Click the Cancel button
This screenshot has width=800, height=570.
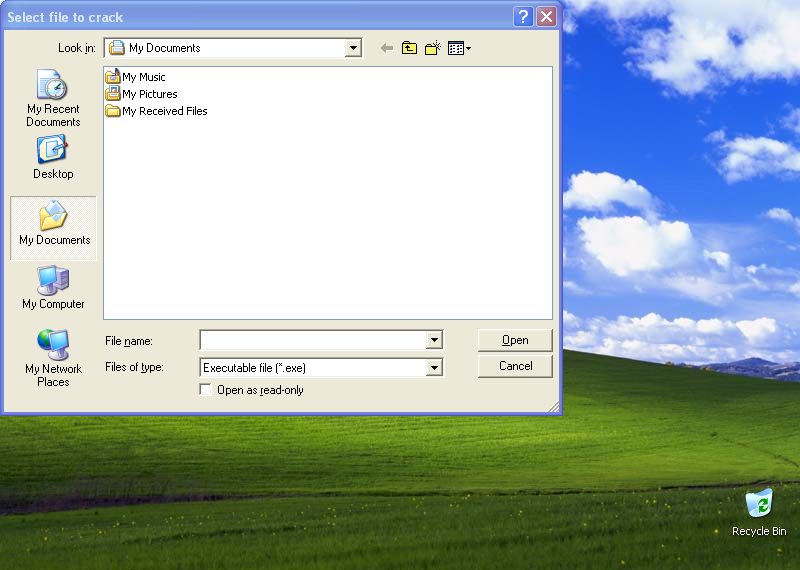coord(515,366)
